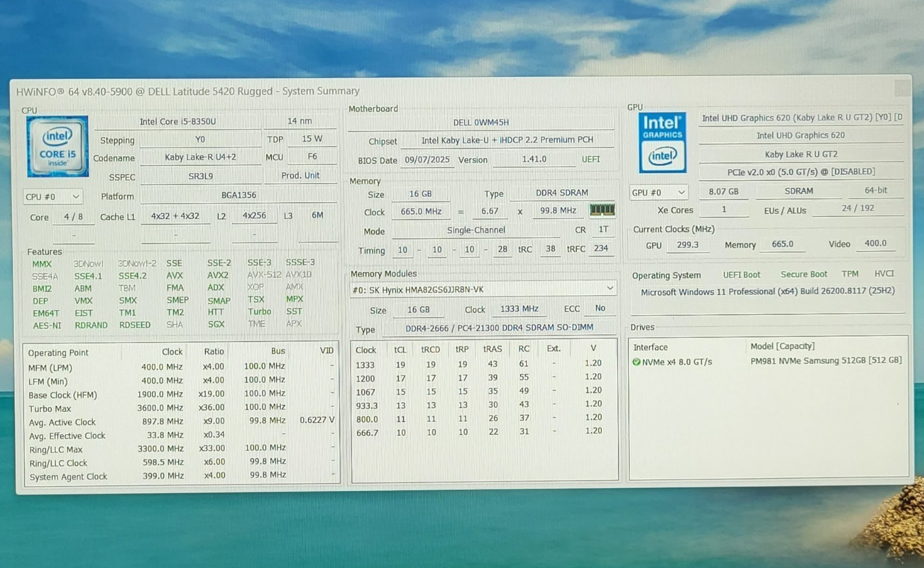Image resolution: width=924 pixels, height=568 pixels.
Task: Select the Ring/LLC Max row
Action: pos(181,449)
